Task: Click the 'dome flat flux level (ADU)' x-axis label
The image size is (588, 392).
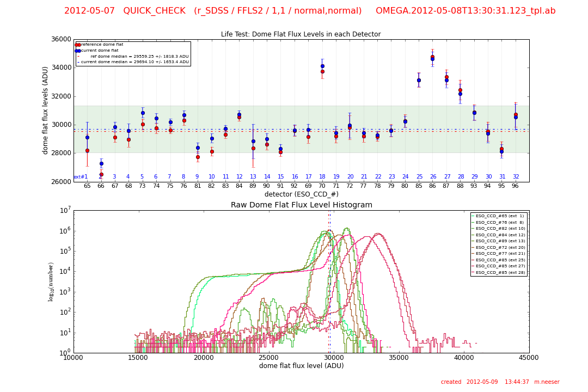Action: (x=301, y=366)
